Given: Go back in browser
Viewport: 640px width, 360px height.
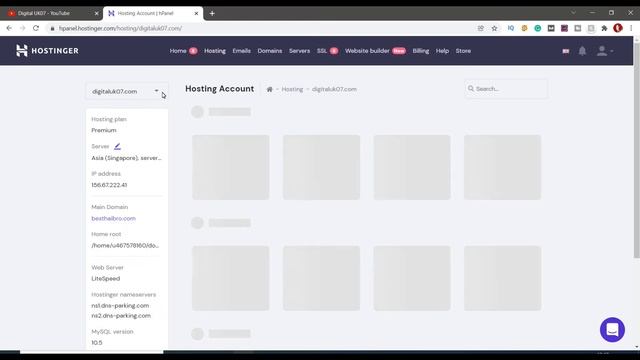Looking at the screenshot, I should 9,28.
